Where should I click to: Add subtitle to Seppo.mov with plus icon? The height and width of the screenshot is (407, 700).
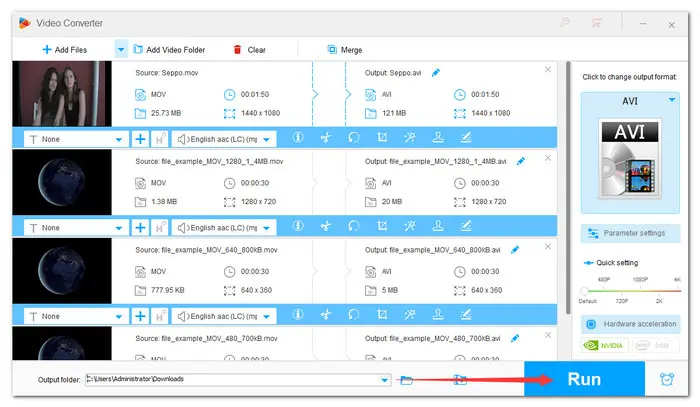pos(140,139)
